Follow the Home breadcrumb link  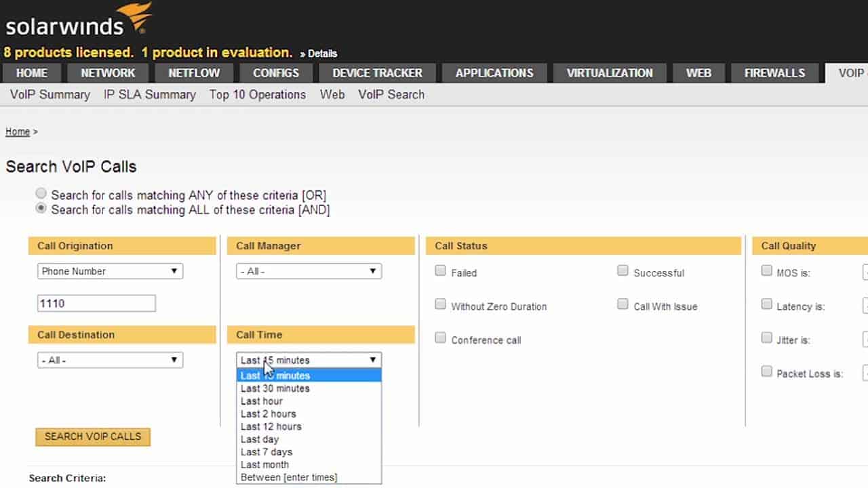pyautogui.click(x=18, y=132)
